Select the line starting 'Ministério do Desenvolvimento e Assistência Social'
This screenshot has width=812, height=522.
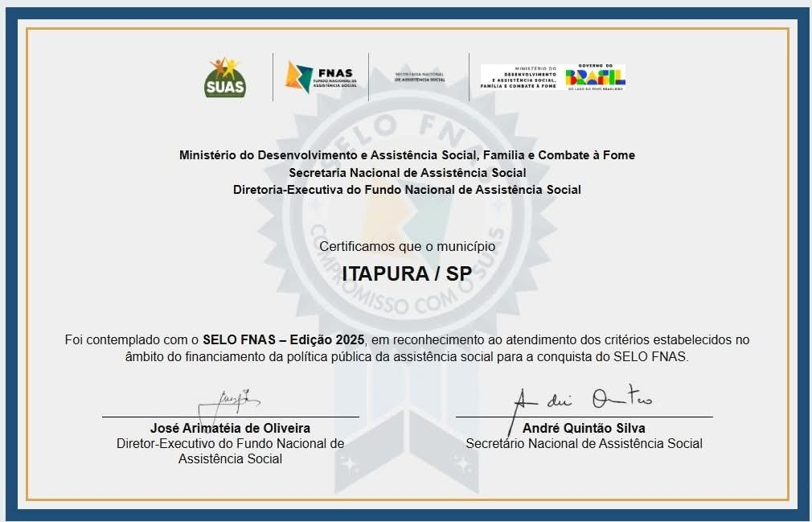407,155
